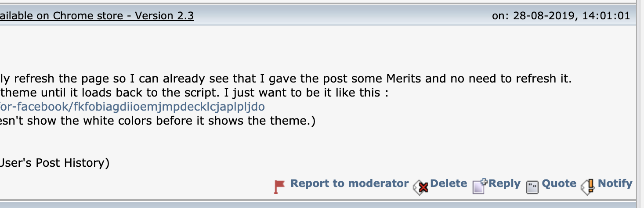
Task: Click the Notify exclamation icon
Action: (588, 186)
